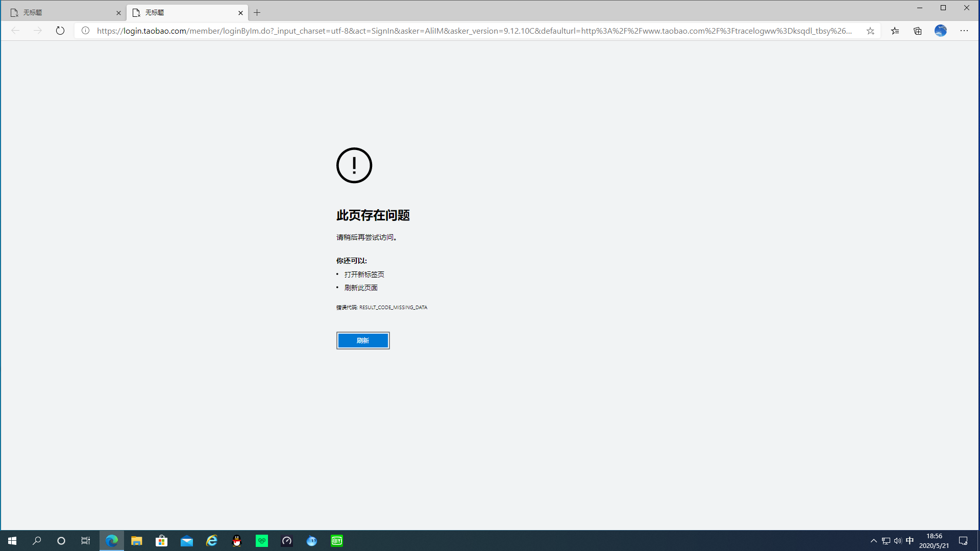Close the active 无标题 tab
Viewport: 980px width, 551px height.
pyautogui.click(x=240, y=13)
